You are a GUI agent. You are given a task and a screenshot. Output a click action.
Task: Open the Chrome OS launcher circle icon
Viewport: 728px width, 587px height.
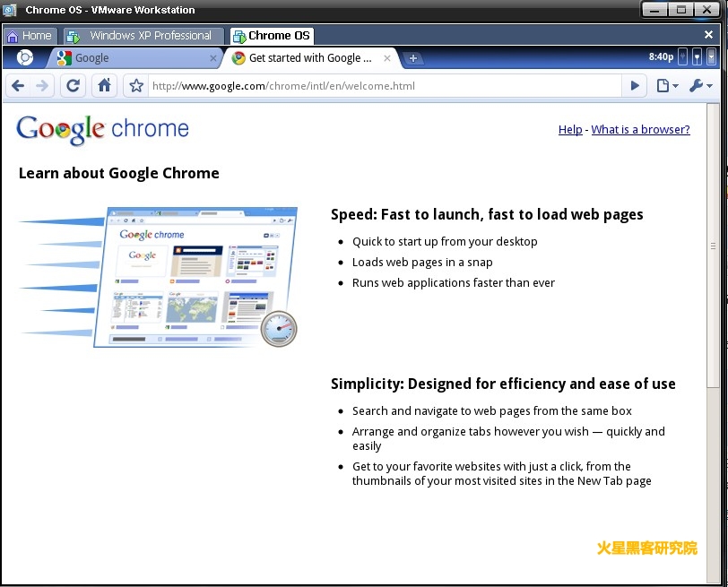coord(25,57)
